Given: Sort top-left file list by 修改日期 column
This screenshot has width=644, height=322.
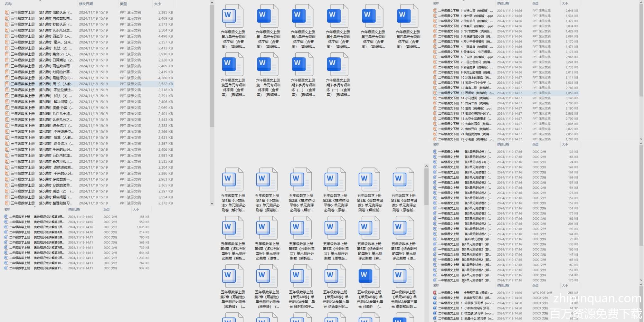Looking at the screenshot, I should (86, 4).
